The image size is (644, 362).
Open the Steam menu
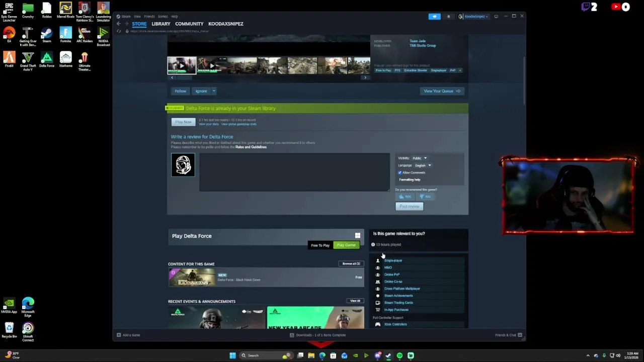(x=125, y=17)
